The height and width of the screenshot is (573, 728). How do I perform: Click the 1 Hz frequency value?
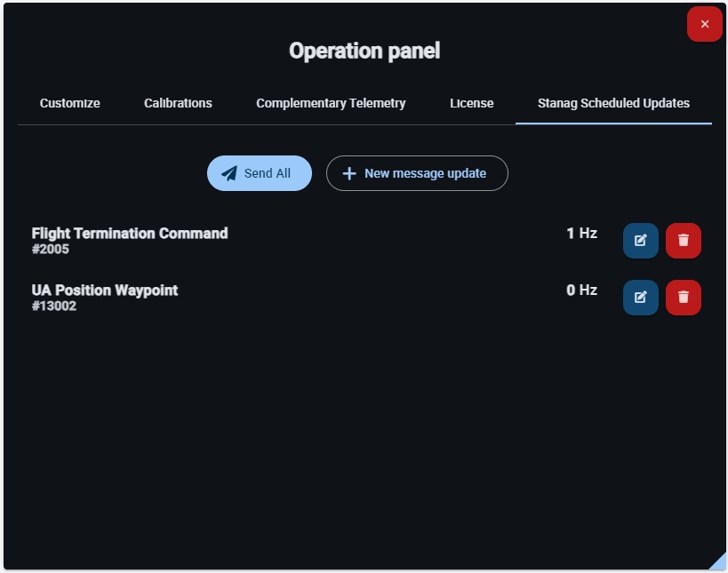point(581,234)
